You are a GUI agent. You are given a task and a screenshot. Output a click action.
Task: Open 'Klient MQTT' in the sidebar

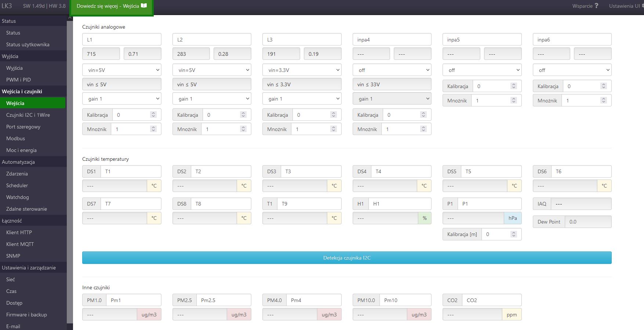pos(20,244)
